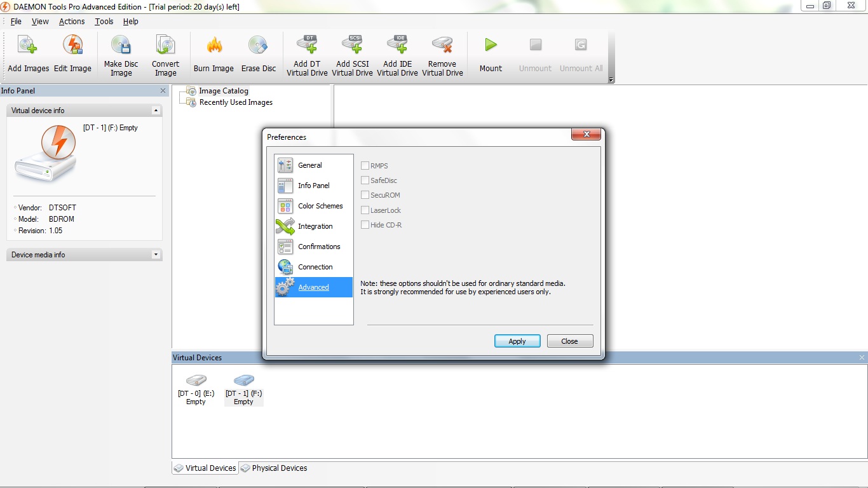Screen dimensions: 868x488
Task: Check the Hide CD-R option
Action: pos(365,225)
